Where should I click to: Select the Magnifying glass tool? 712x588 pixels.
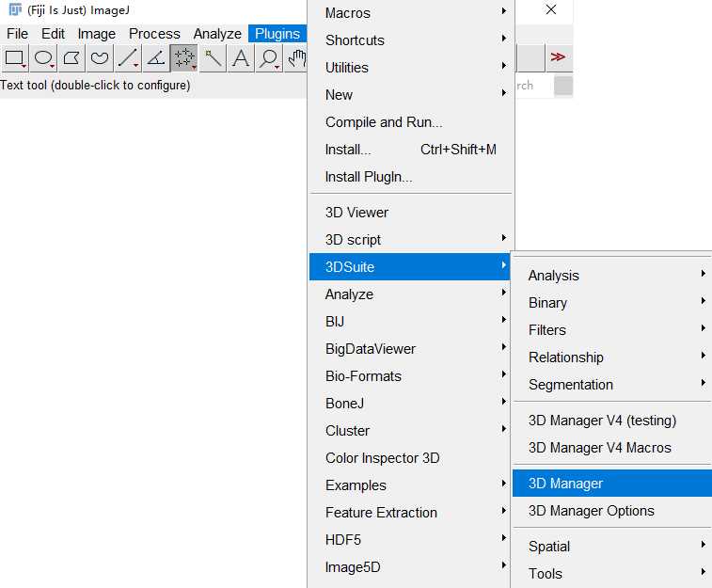[x=268, y=57]
